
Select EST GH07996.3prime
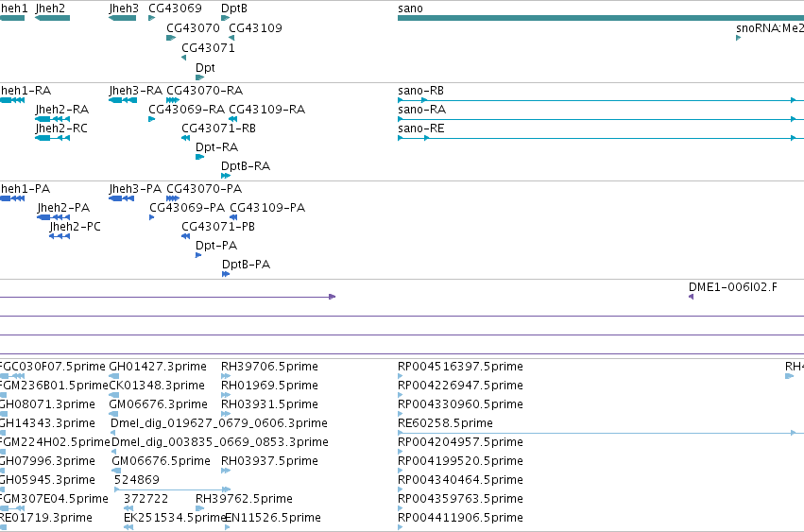pos(47,461)
